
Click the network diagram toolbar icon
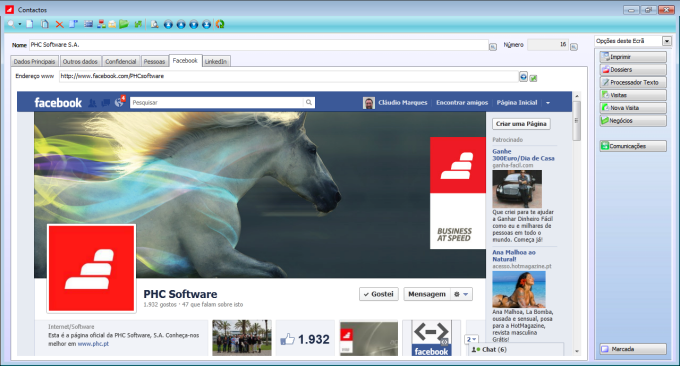click(x=101, y=24)
